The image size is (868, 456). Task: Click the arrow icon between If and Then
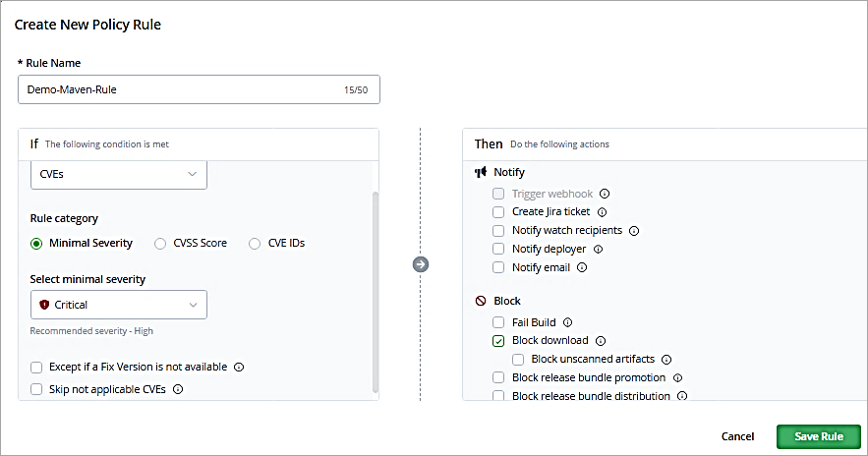point(421,264)
